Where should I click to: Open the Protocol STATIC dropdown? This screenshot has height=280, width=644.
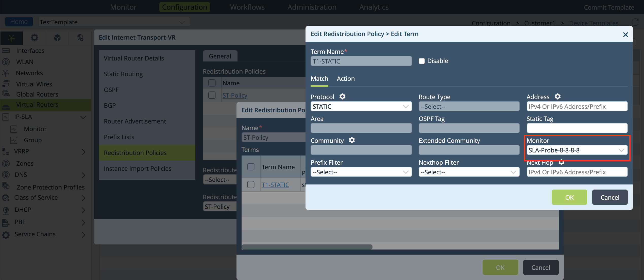click(x=361, y=106)
